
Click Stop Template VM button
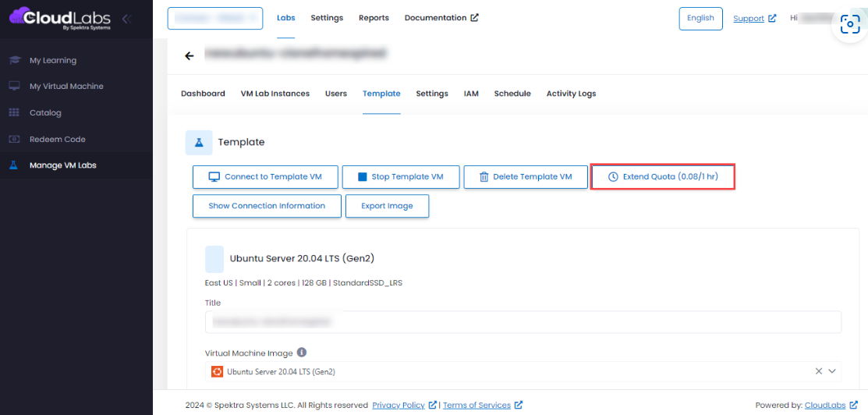point(400,177)
